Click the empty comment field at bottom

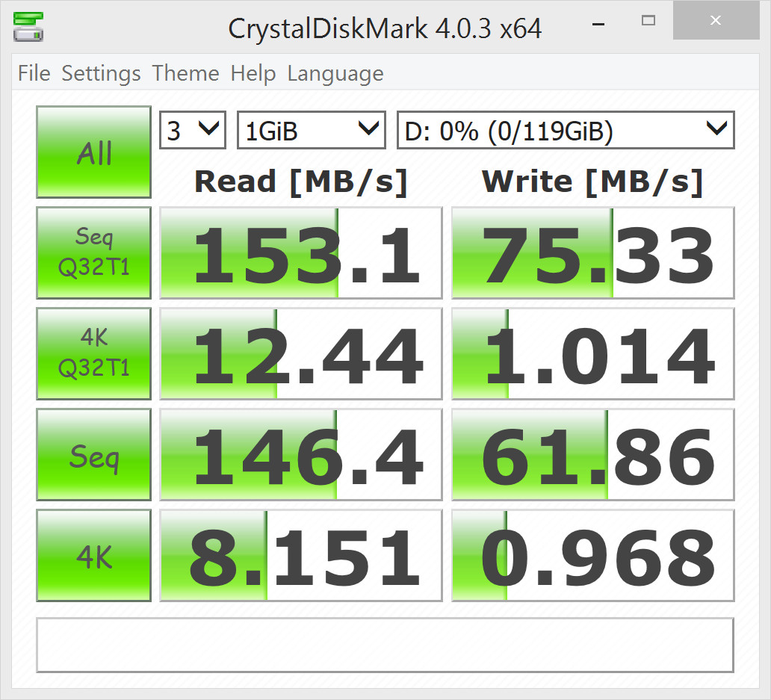pos(385,645)
